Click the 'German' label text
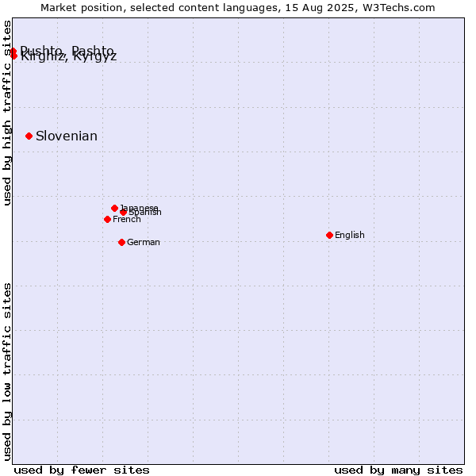Viewport: 476px width, 476px height. [144, 242]
